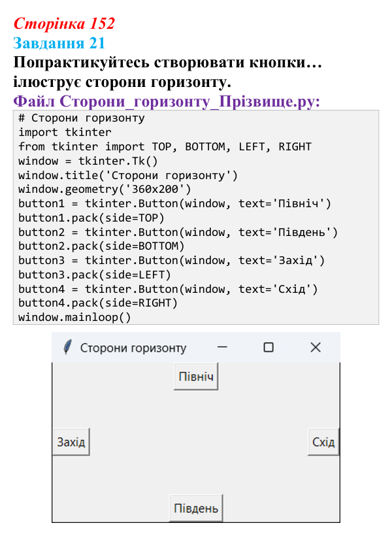This screenshot has height=536, width=392.
Task: Click the text 'ілюструє сторони горизонту.'
Action: click(122, 82)
